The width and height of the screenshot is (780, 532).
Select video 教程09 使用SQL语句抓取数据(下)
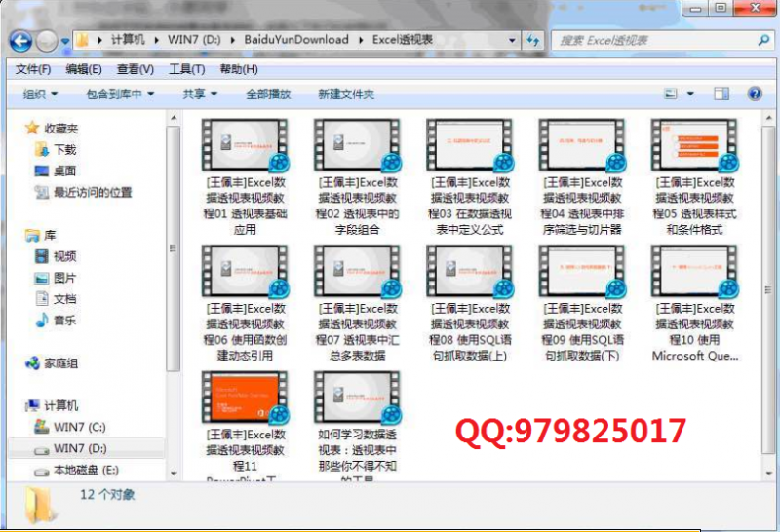582,303
